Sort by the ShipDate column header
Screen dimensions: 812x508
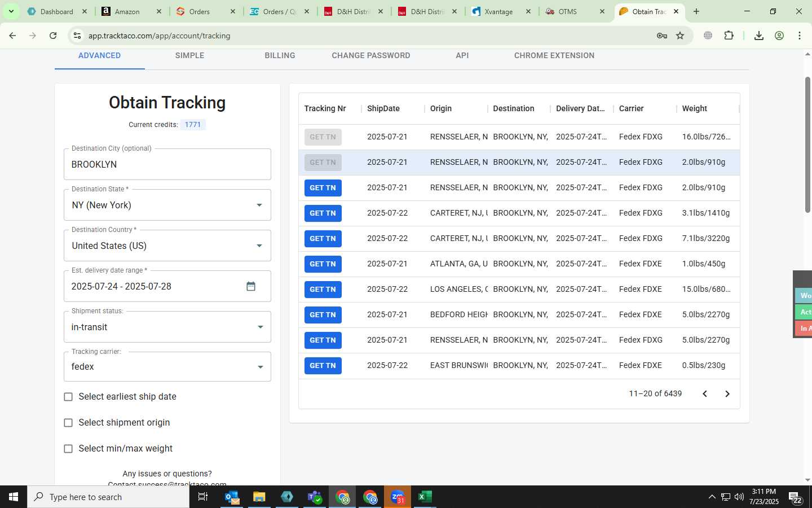(x=383, y=108)
